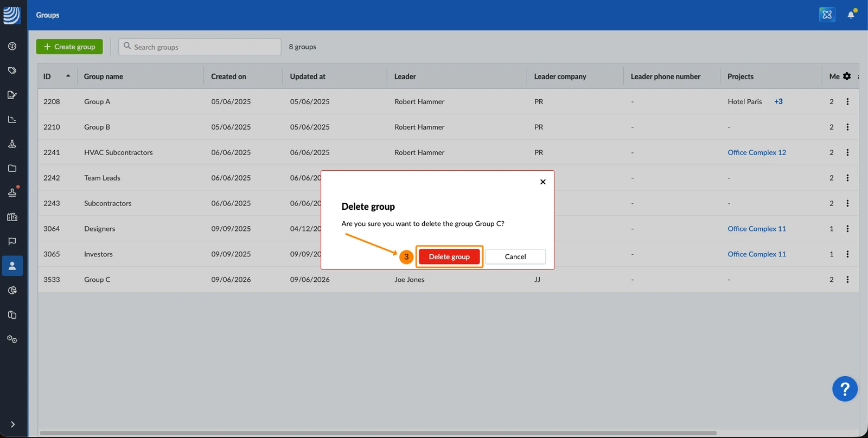
Task: Click the 'Hotel Paris' project text
Action: pos(744,101)
